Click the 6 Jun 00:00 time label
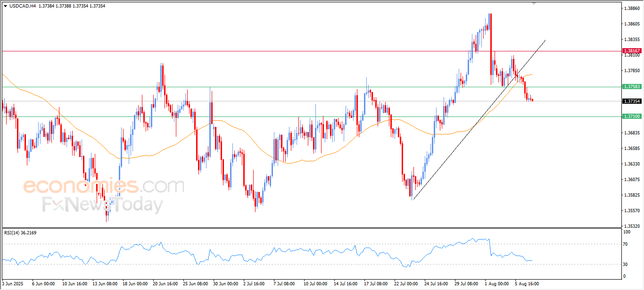 point(43,284)
